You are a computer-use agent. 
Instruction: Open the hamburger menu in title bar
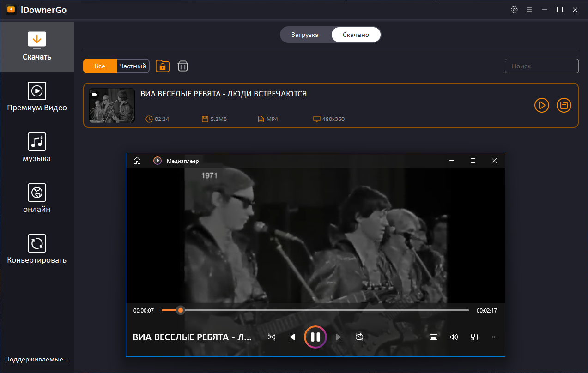[x=529, y=10]
